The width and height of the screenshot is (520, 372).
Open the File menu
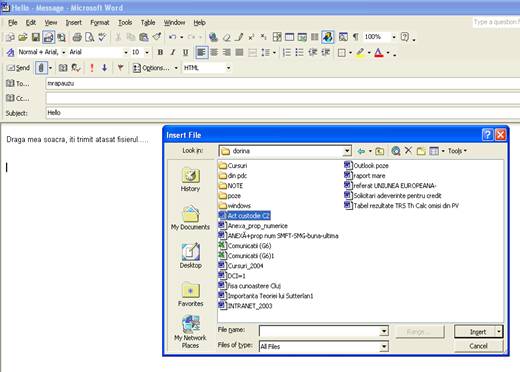(x=12, y=23)
